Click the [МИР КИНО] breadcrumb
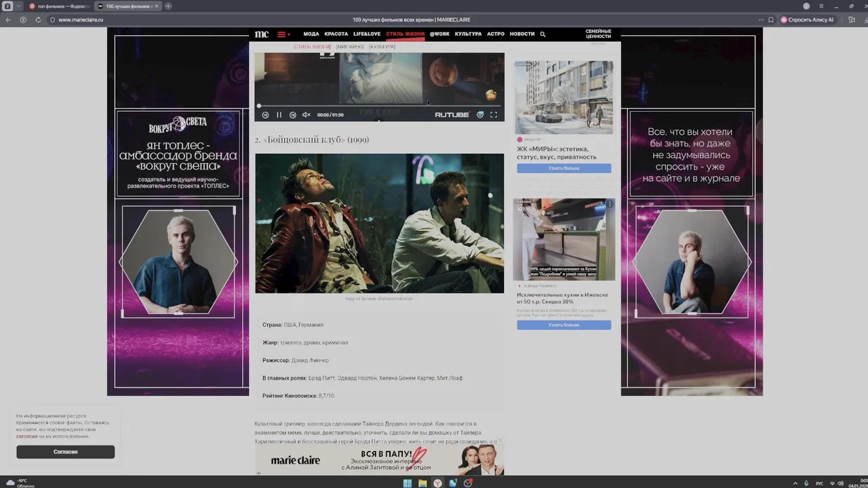The height and width of the screenshot is (488, 868). (x=350, y=47)
